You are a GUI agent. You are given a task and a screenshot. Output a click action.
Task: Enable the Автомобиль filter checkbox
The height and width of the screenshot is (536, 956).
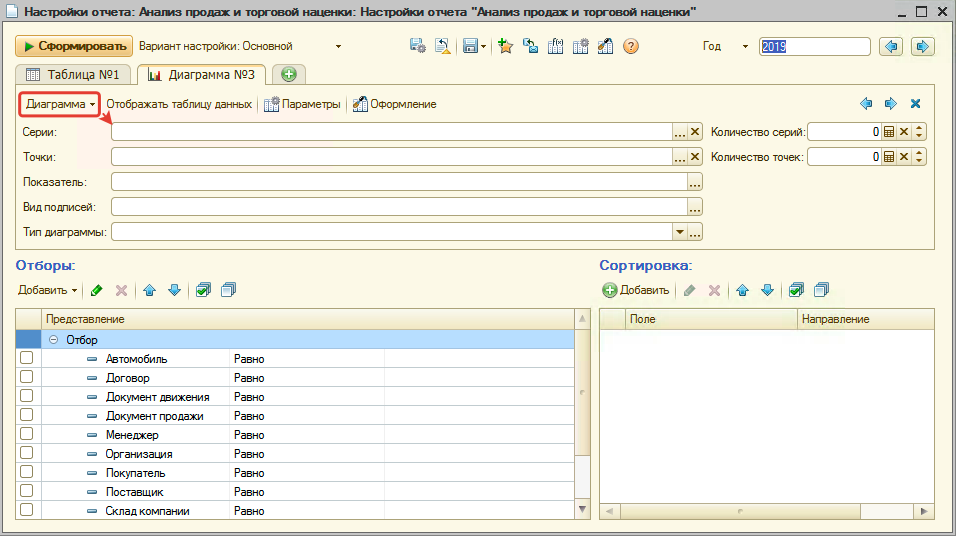pyautogui.click(x=27, y=359)
